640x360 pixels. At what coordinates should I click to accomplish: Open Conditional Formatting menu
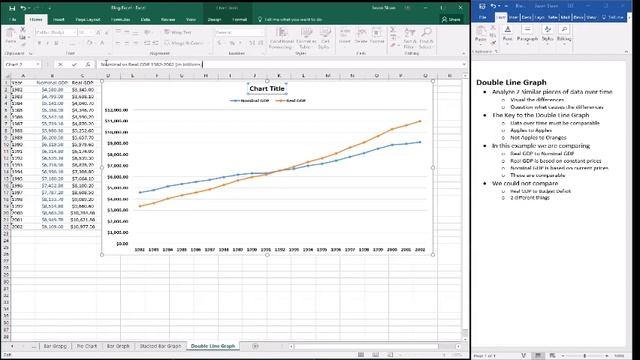coord(281,38)
